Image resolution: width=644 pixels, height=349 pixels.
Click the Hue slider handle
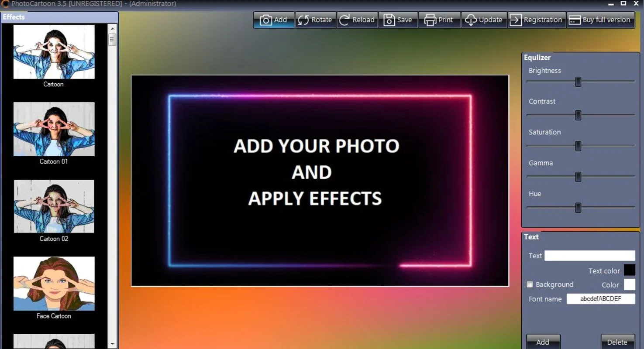578,208
